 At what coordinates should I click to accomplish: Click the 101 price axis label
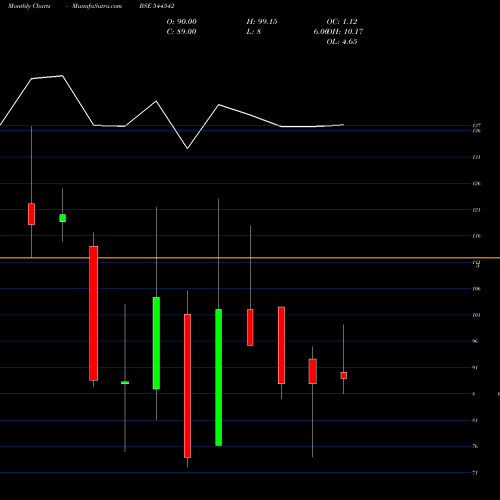tap(476, 315)
